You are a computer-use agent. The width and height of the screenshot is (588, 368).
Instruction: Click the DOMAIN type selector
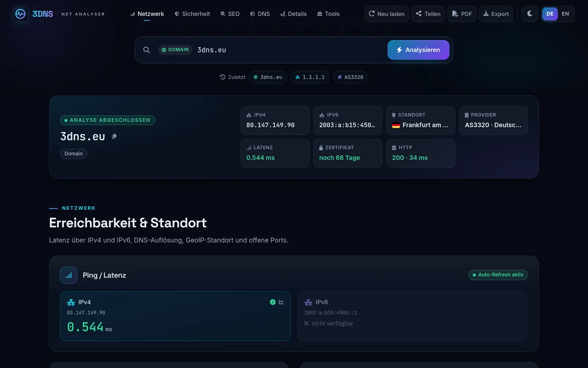coord(175,50)
